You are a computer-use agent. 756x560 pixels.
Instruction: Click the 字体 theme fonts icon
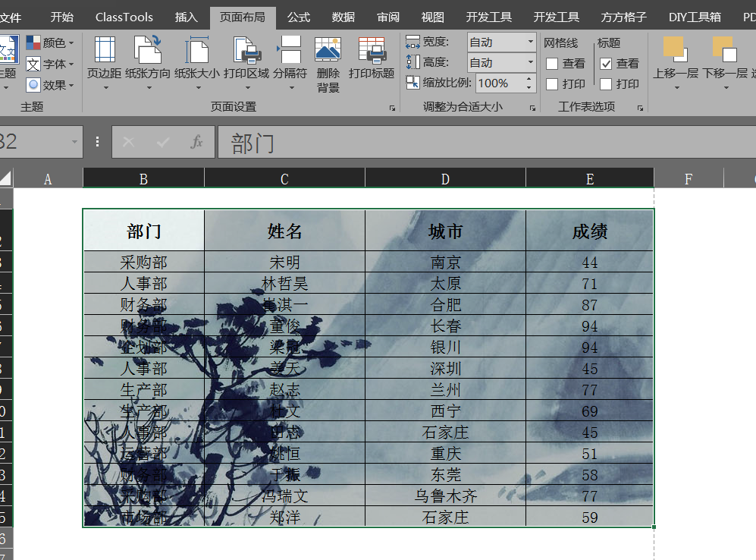33,64
